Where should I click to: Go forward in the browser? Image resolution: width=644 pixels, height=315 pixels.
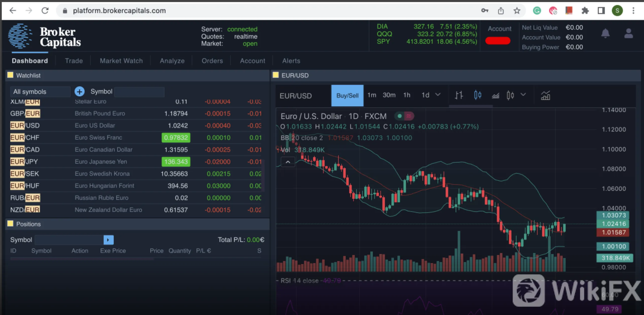29,11
